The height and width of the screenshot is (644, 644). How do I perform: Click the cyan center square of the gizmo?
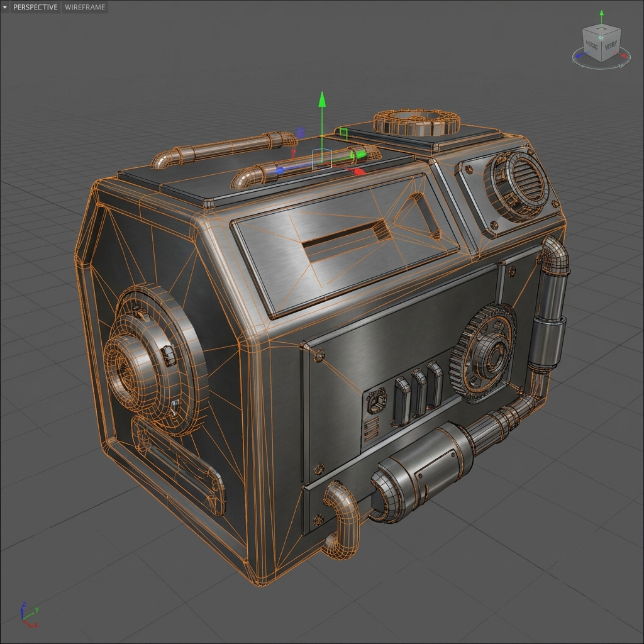click(322, 158)
